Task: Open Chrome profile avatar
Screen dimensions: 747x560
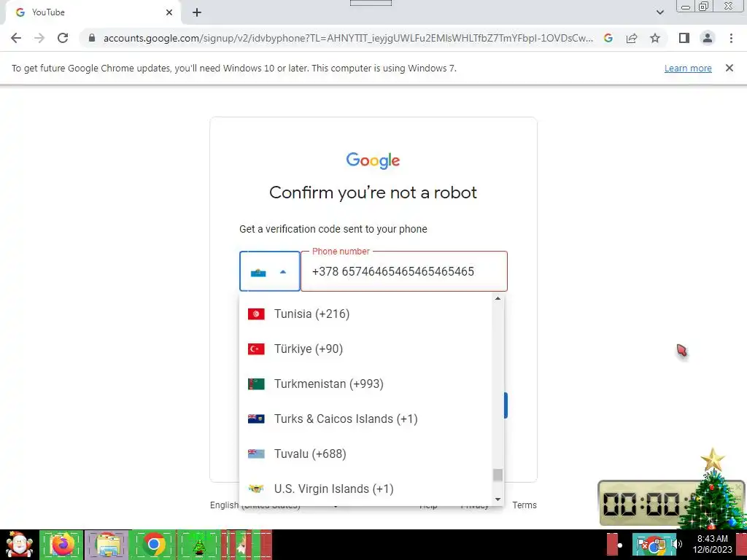Action: click(708, 38)
